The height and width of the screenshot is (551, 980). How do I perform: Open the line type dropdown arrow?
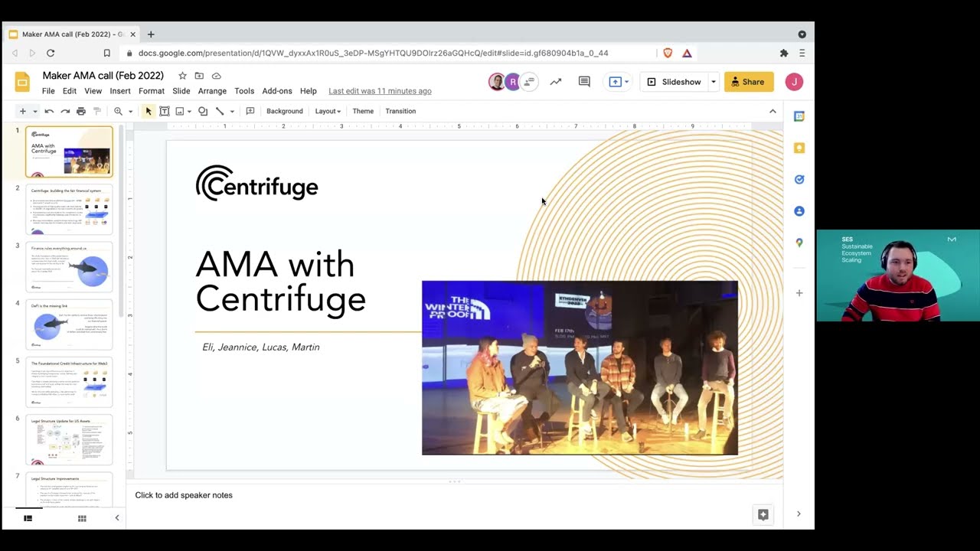coord(232,112)
